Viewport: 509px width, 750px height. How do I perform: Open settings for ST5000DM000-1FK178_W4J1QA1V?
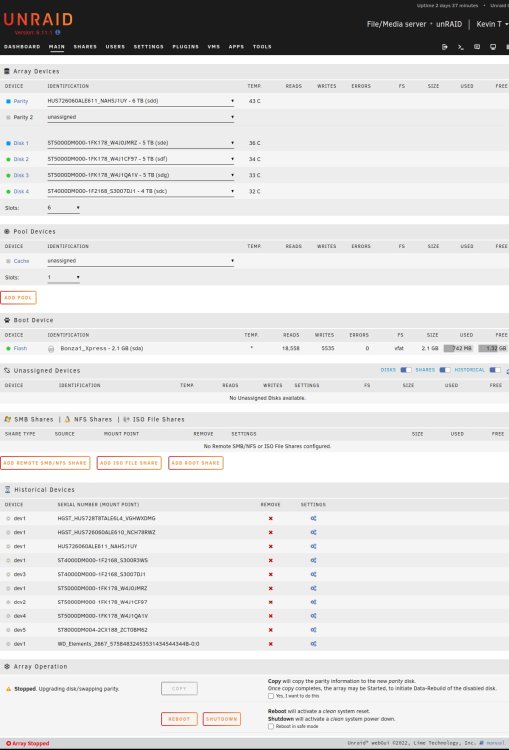click(313, 616)
